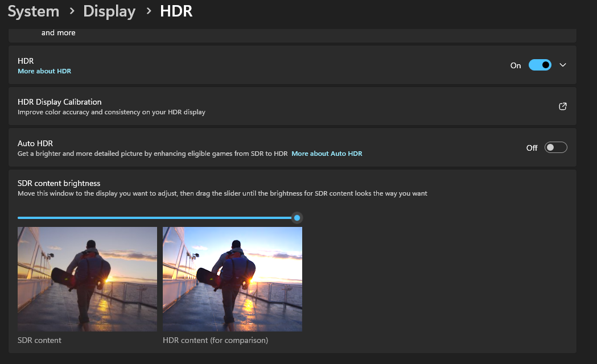The height and width of the screenshot is (364, 597).
Task: Open the HDR Display Calibration row
Action: tap(293, 106)
